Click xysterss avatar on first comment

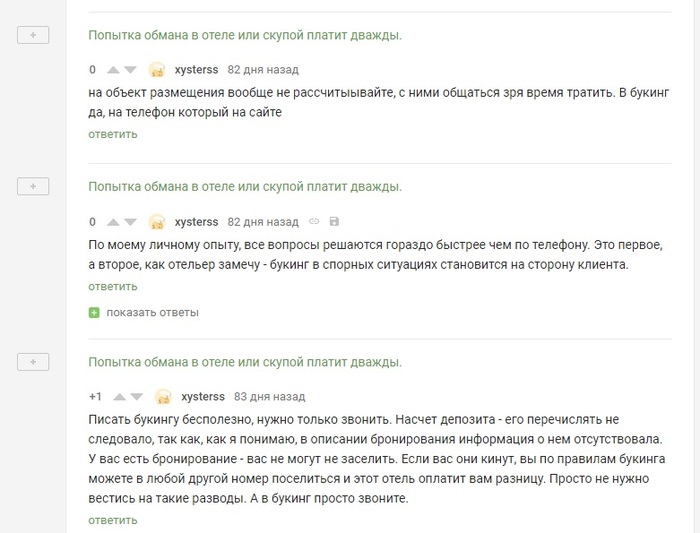(x=157, y=70)
